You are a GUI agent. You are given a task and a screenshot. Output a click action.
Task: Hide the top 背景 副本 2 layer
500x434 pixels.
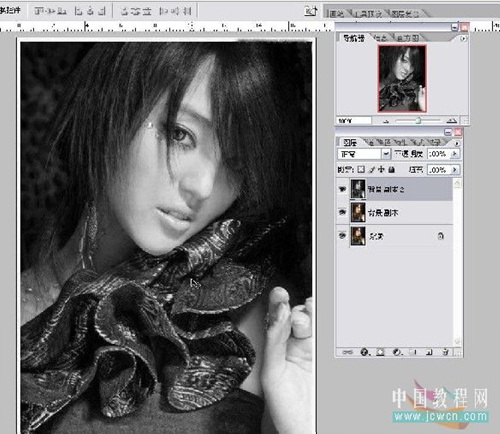tap(342, 189)
